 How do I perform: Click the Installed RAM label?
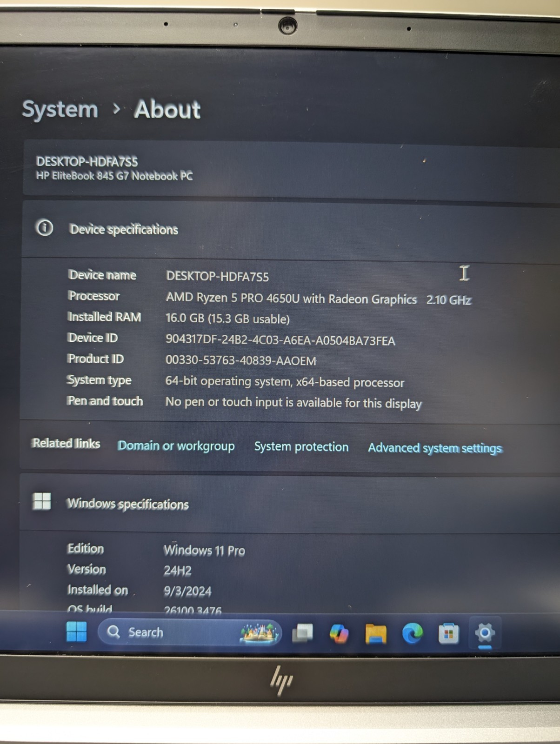click(104, 317)
